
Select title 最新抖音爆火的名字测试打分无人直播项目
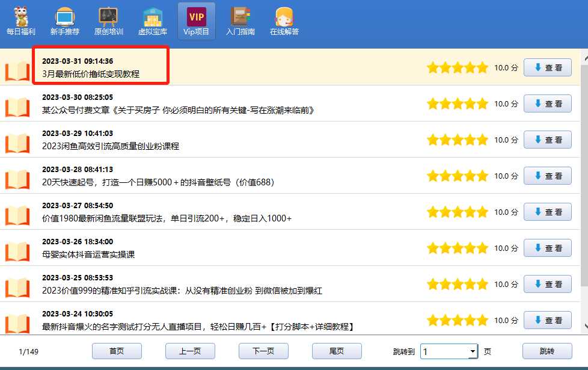tap(198, 327)
